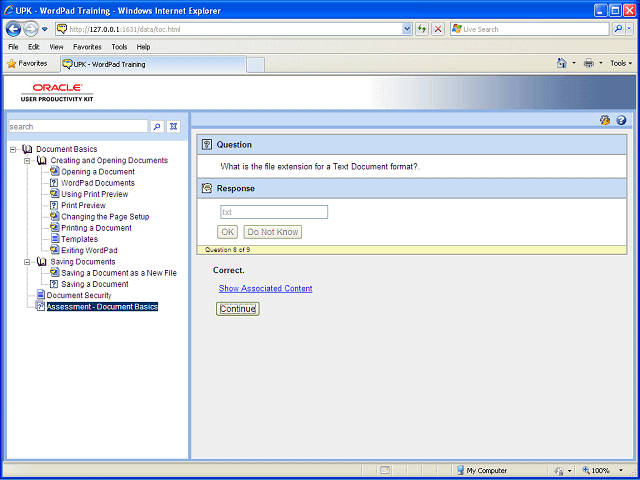Screen dimensions: 640x480
Task: Click the answer field containing txt
Action: click(274, 212)
